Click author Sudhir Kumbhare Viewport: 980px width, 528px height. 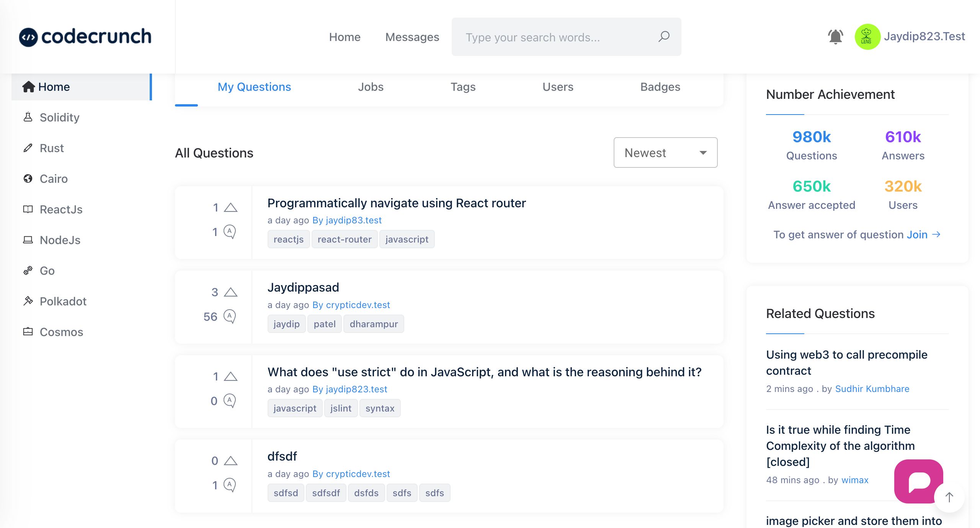point(872,389)
